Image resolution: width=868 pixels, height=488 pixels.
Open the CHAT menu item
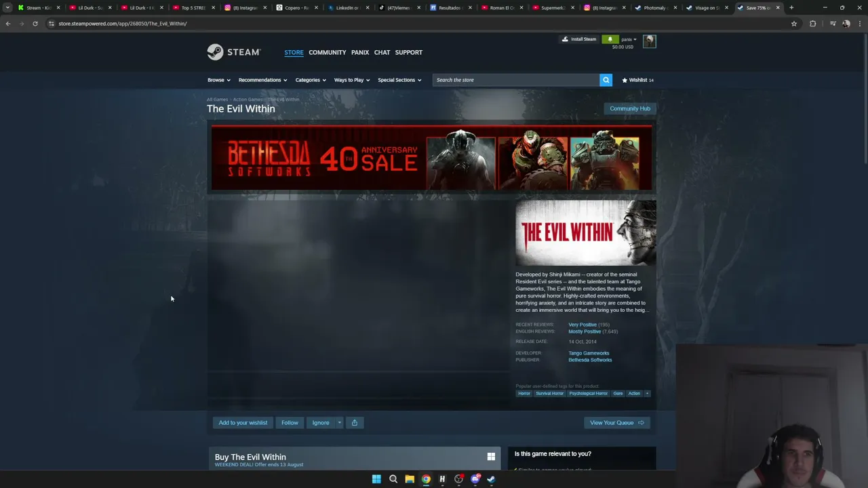[x=382, y=52]
